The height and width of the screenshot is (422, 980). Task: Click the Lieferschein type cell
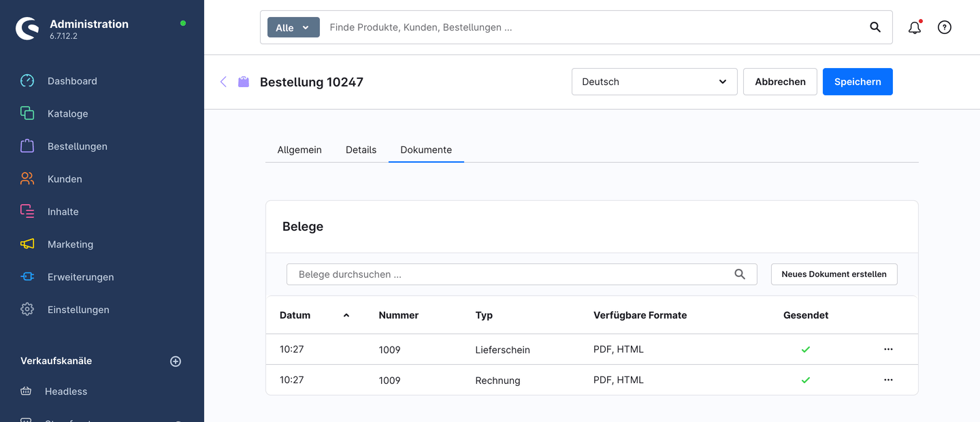pos(502,350)
